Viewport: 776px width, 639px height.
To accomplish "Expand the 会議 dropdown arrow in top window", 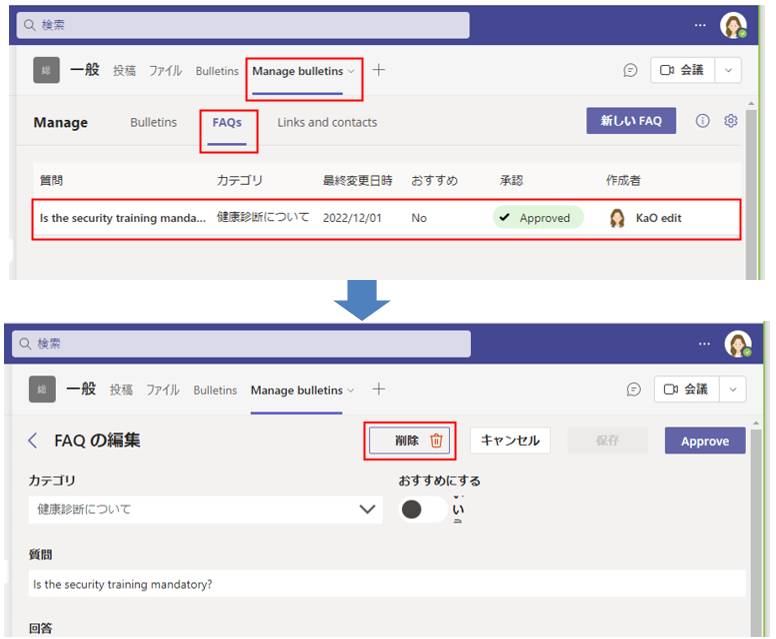I will point(728,70).
